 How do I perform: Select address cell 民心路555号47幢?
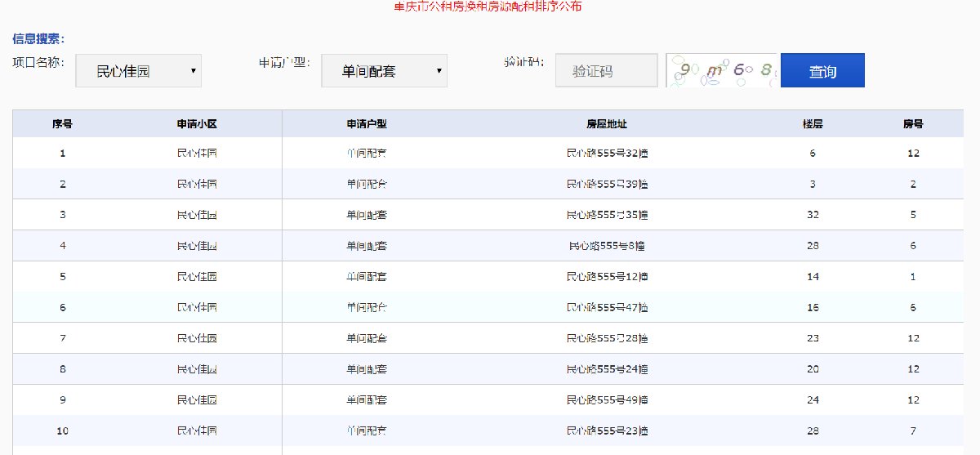coord(607,308)
